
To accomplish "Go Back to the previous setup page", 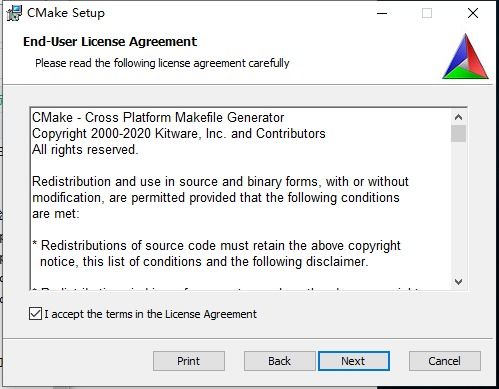I will tap(279, 361).
